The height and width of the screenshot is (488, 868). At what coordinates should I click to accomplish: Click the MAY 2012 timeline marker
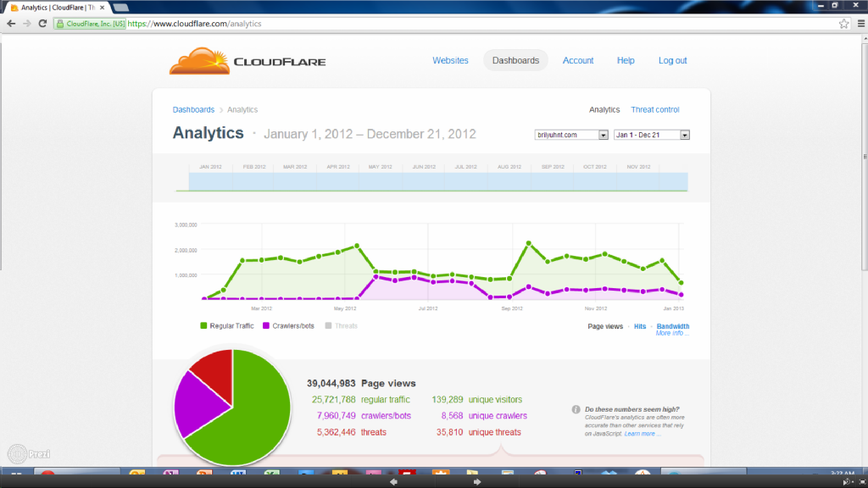(x=381, y=167)
